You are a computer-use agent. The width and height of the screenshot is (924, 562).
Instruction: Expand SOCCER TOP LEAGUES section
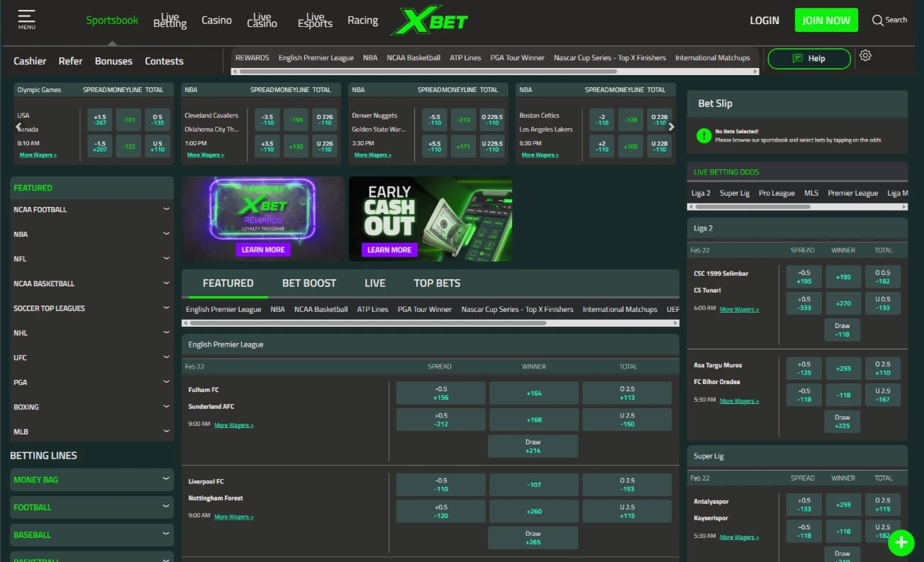pos(92,308)
